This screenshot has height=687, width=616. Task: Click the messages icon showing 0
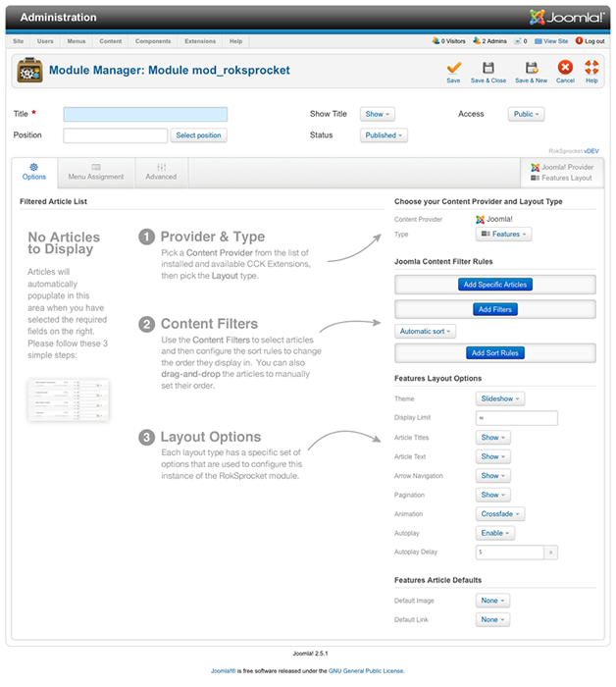click(518, 41)
